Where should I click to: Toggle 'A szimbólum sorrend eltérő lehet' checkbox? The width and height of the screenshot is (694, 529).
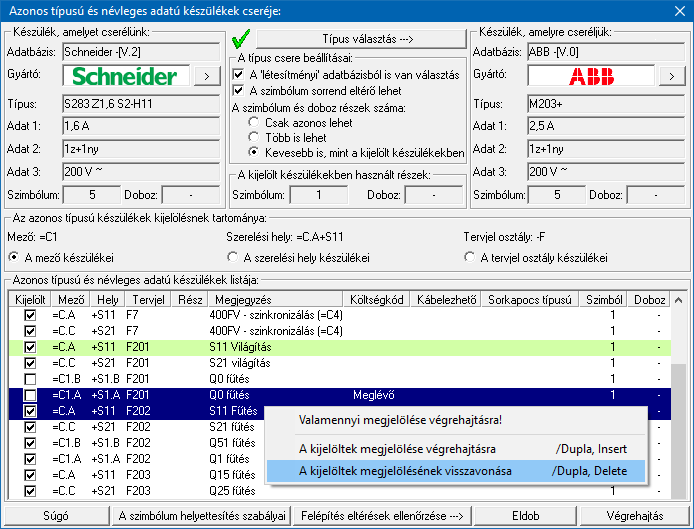[x=239, y=91]
